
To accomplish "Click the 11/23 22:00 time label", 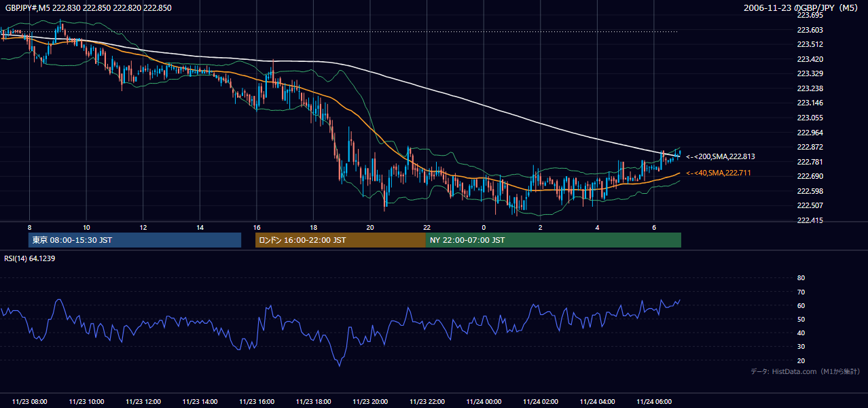I will [x=427, y=402].
